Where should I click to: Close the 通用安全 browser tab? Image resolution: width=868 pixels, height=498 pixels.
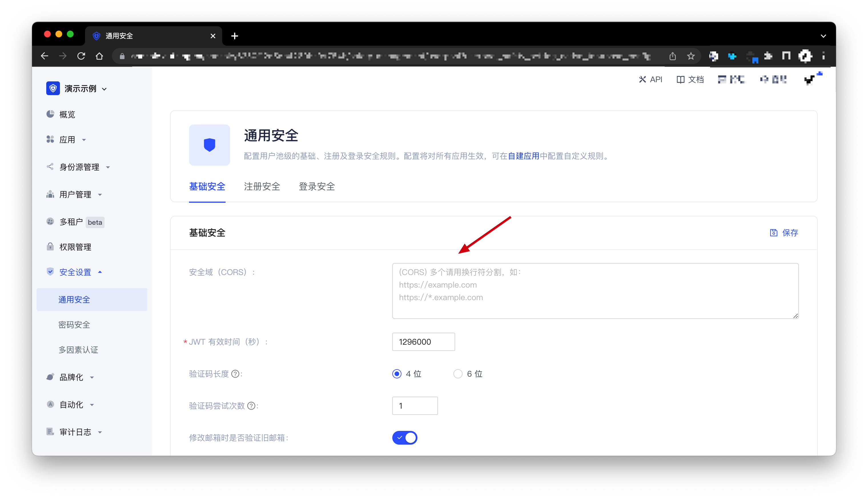[x=213, y=36]
